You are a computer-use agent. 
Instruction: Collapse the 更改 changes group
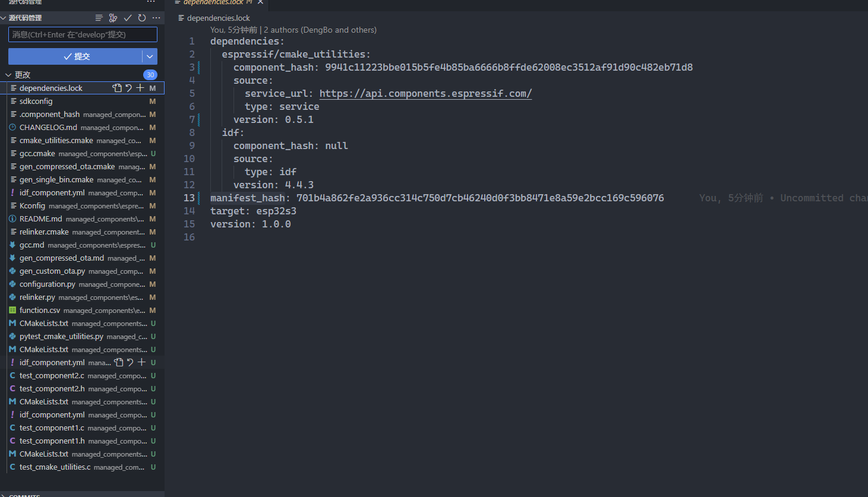click(8, 75)
